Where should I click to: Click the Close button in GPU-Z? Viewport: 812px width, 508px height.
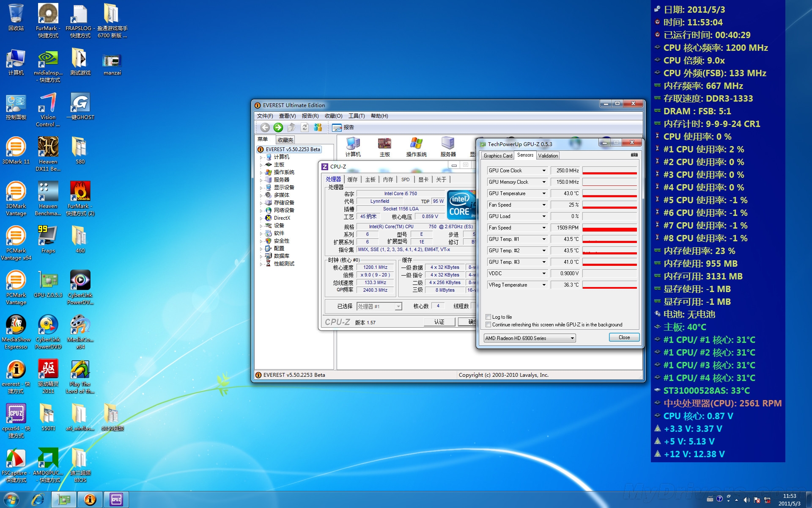[624, 337]
